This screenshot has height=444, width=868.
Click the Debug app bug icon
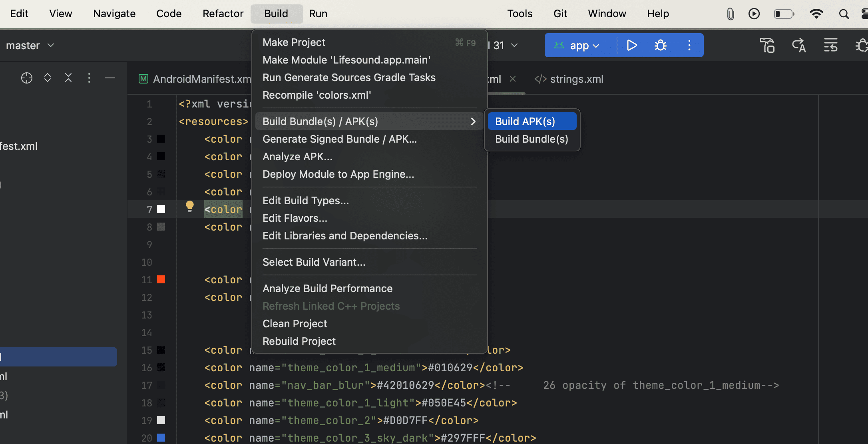click(x=660, y=45)
